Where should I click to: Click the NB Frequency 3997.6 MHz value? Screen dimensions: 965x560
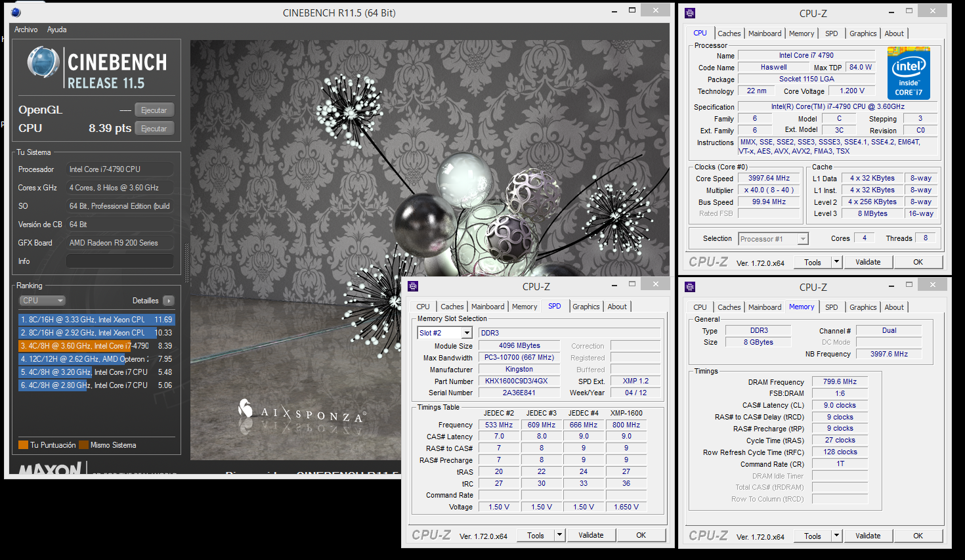(x=889, y=354)
